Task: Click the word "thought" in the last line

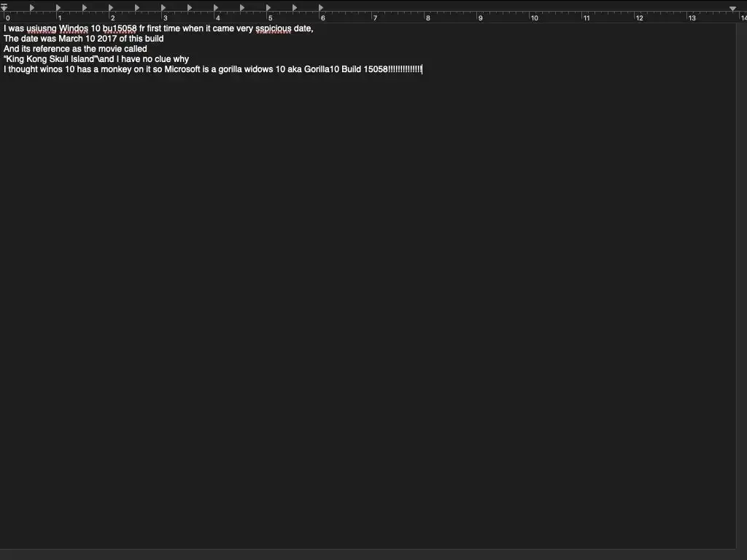Action: [23, 69]
